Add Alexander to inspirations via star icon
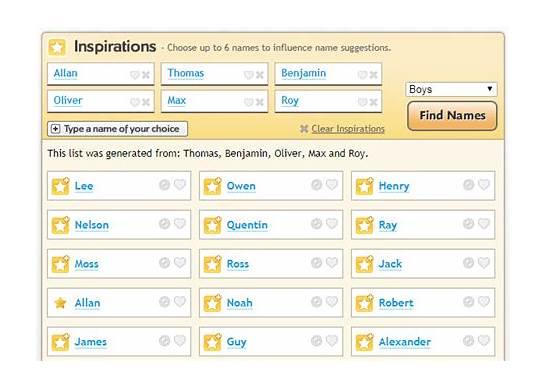 (x=364, y=342)
